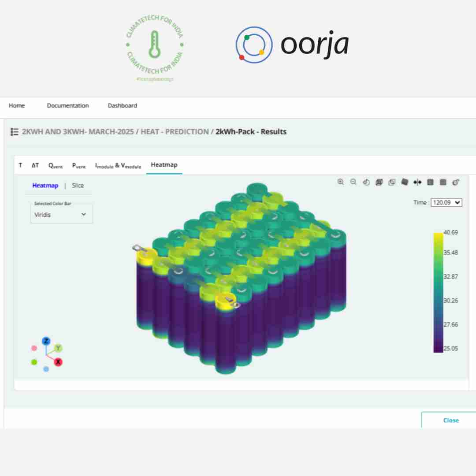The height and width of the screenshot is (476, 476).
Task: Click the green Y axis gizmo ball
Action: click(58, 348)
